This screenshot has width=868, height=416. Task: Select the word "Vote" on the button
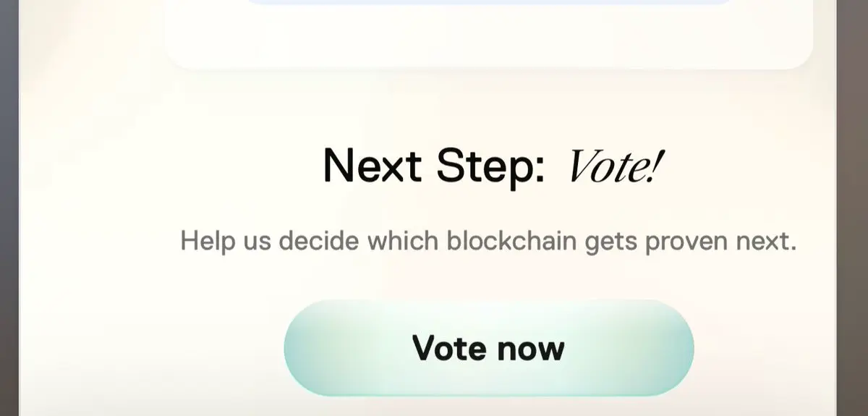449,348
